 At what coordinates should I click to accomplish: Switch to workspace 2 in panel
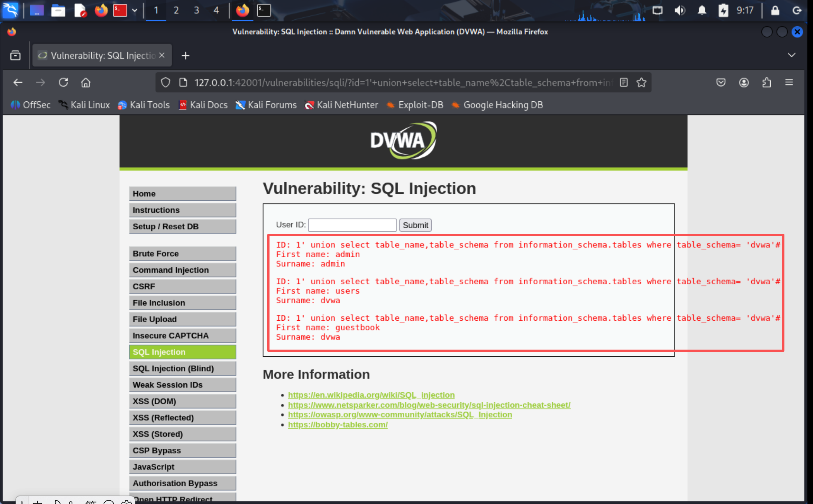pos(176,10)
